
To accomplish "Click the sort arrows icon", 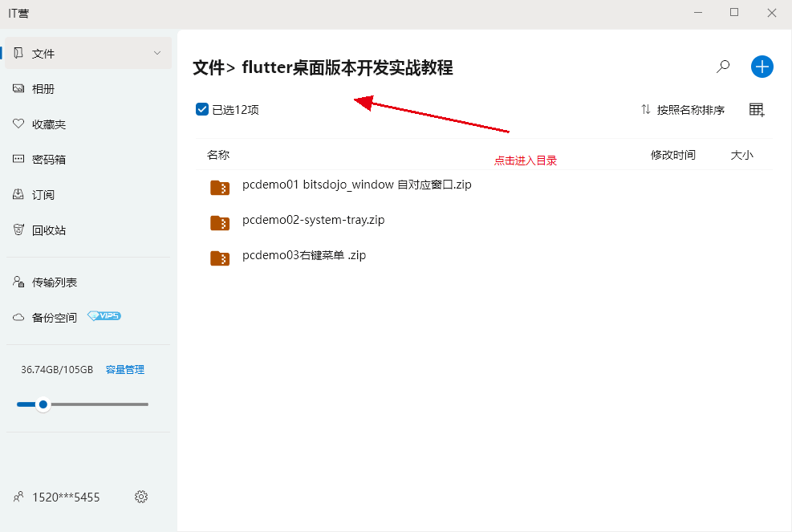I will point(645,109).
